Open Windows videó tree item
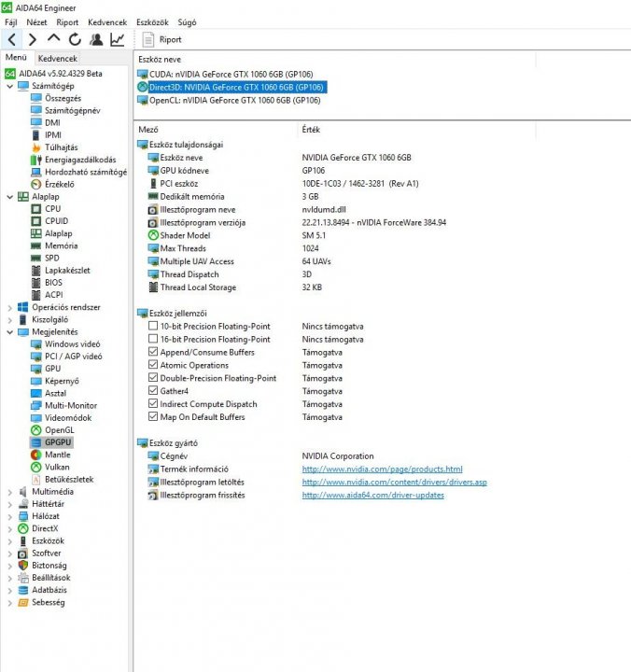 [x=73, y=343]
